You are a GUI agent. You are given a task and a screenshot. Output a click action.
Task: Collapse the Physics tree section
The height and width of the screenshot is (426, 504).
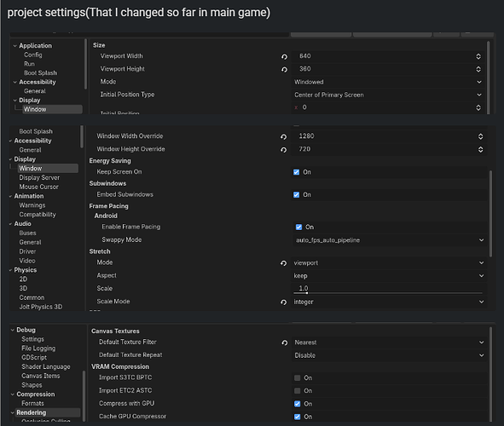pos(10,270)
